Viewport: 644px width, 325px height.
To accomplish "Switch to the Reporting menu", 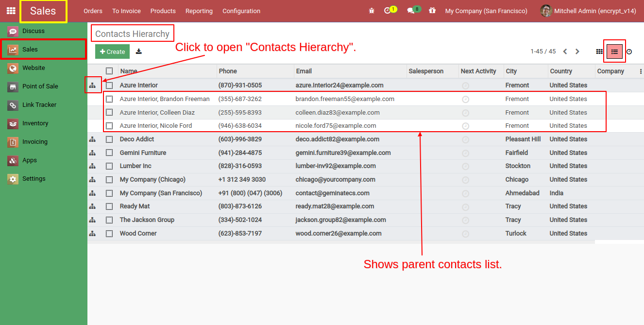I will pos(199,11).
